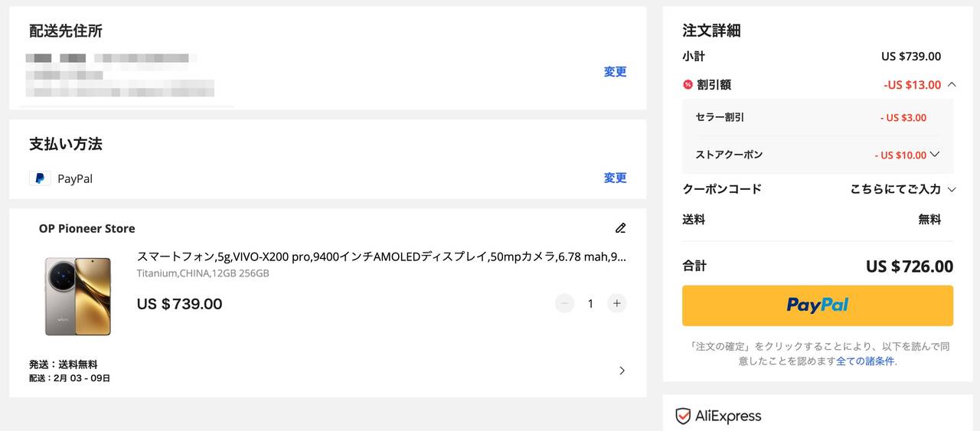980x431 pixels.
Task: Click the AliExpress shield icon
Action: coord(683,416)
